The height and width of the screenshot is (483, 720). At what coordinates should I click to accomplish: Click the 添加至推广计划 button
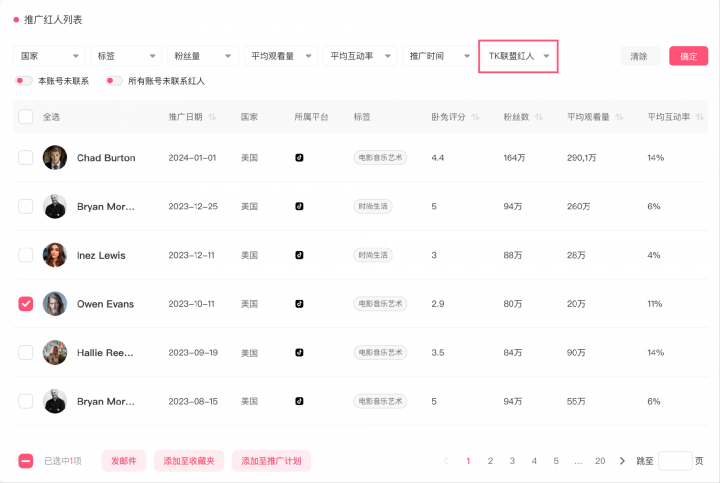coord(271,461)
